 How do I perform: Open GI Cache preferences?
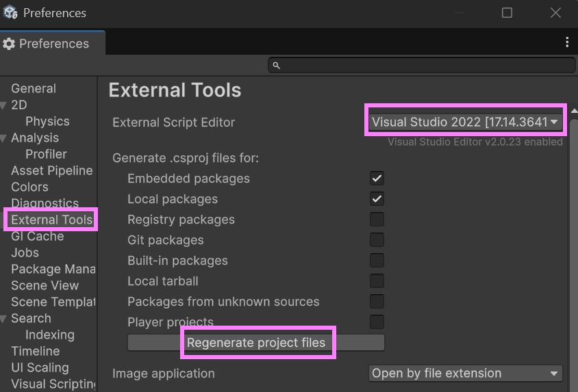coord(37,236)
